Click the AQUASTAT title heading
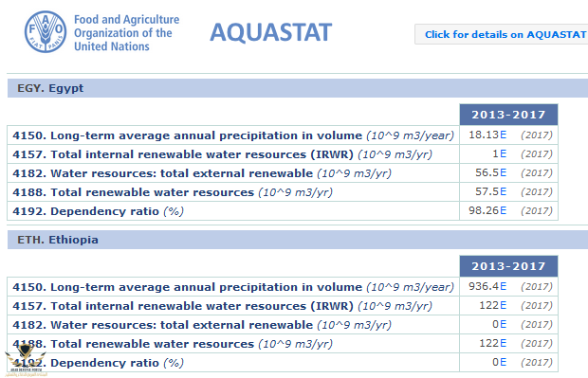 [270, 32]
